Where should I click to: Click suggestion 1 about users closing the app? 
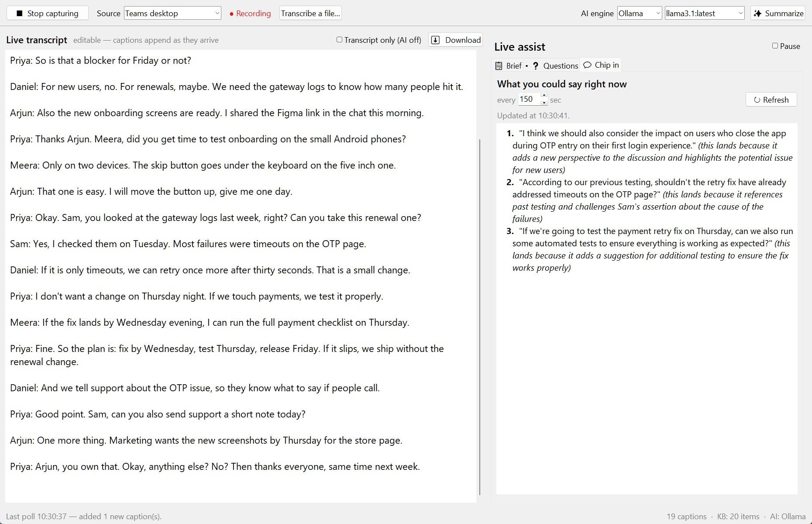pyautogui.click(x=652, y=152)
